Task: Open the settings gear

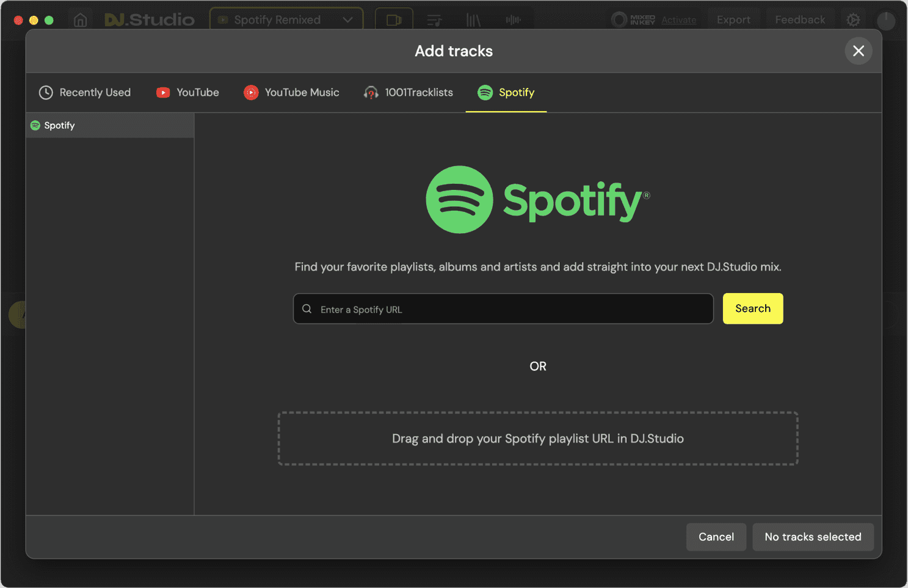Action: click(853, 20)
